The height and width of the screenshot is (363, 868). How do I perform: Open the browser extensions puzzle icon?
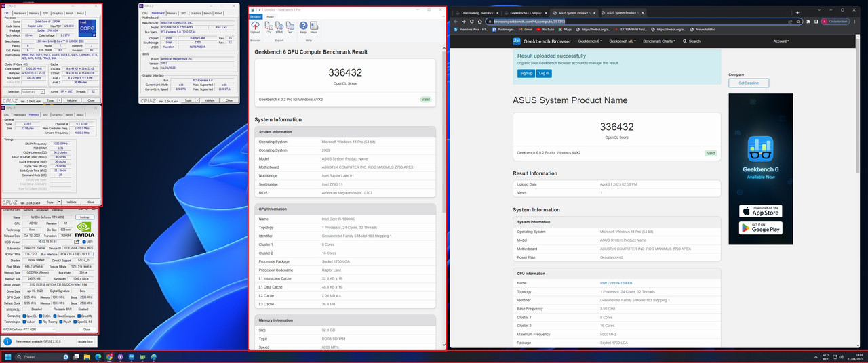[x=808, y=21]
